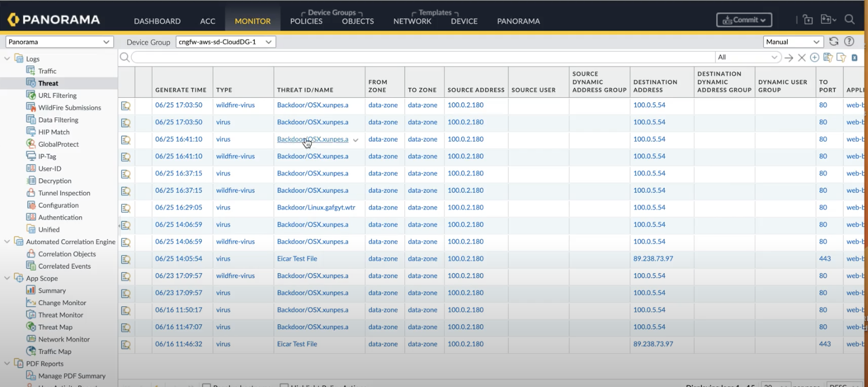Go to the DASHBOARD tab
868x387 pixels.
point(157,21)
